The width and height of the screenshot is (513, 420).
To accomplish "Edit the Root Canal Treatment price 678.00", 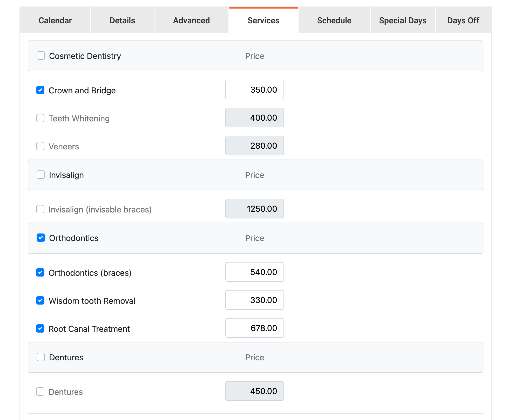I will pos(255,328).
